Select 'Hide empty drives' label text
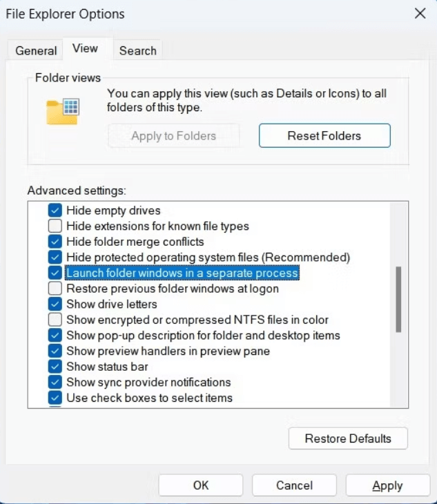The height and width of the screenshot is (504, 437). (113, 211)
